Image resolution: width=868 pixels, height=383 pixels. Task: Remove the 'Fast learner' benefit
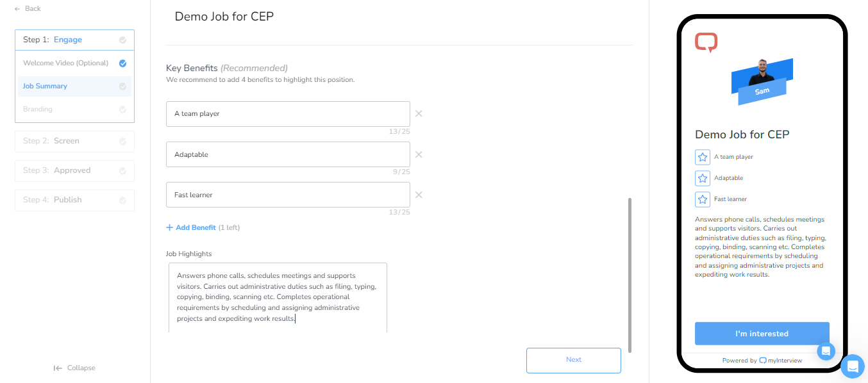click(x=419, y=195)
